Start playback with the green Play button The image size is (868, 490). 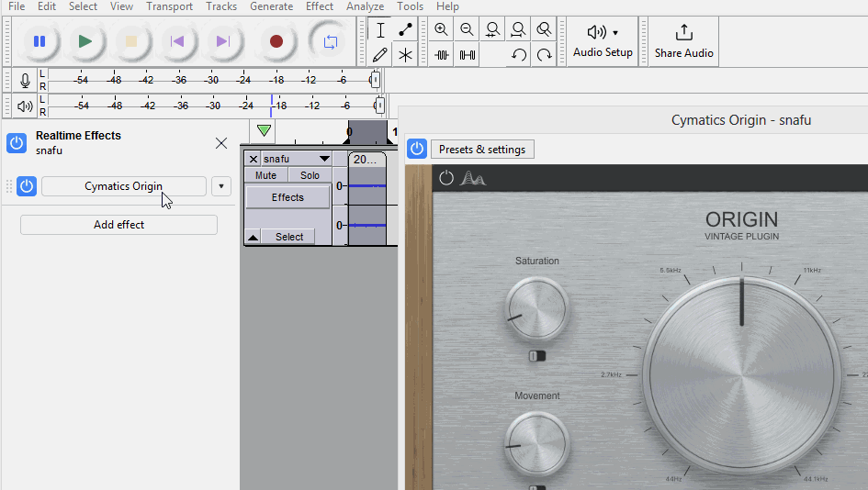click(x=85, y=41)
